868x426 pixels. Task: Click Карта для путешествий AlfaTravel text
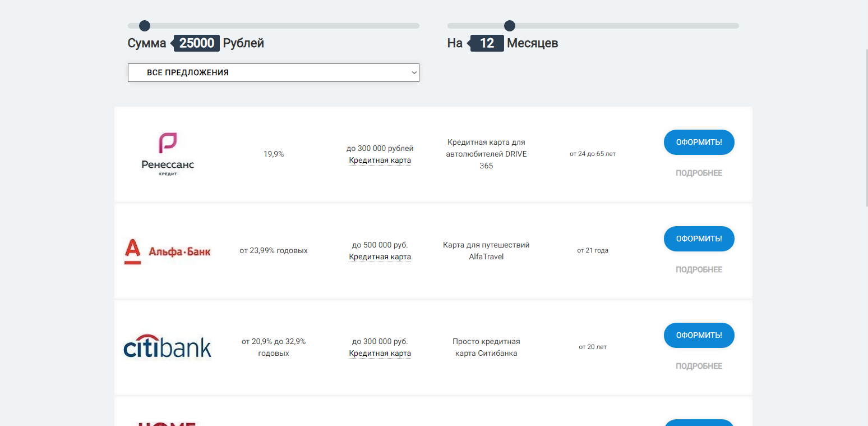coord(486,251)
